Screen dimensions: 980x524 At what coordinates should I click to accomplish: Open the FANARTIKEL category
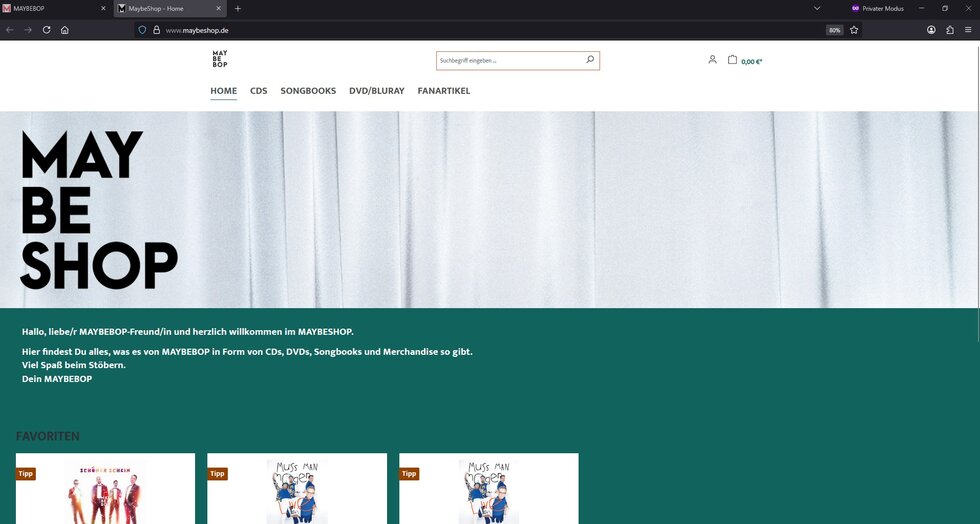pyautogui.click(x=444, y=91)
